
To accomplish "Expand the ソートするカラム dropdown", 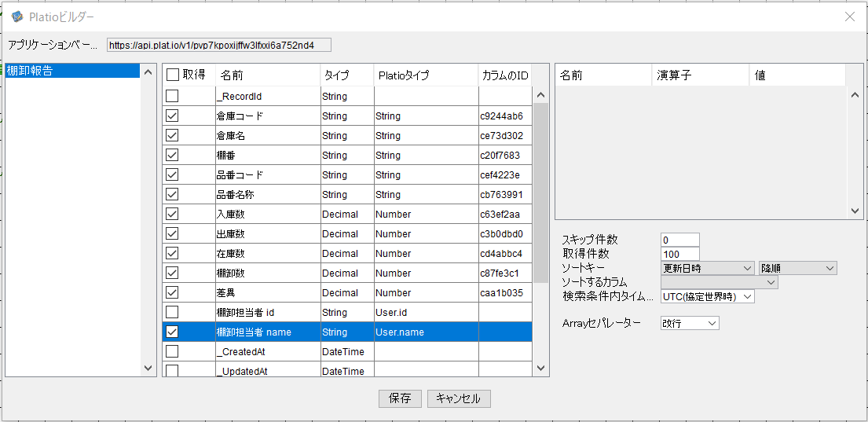I will point(719,282).
